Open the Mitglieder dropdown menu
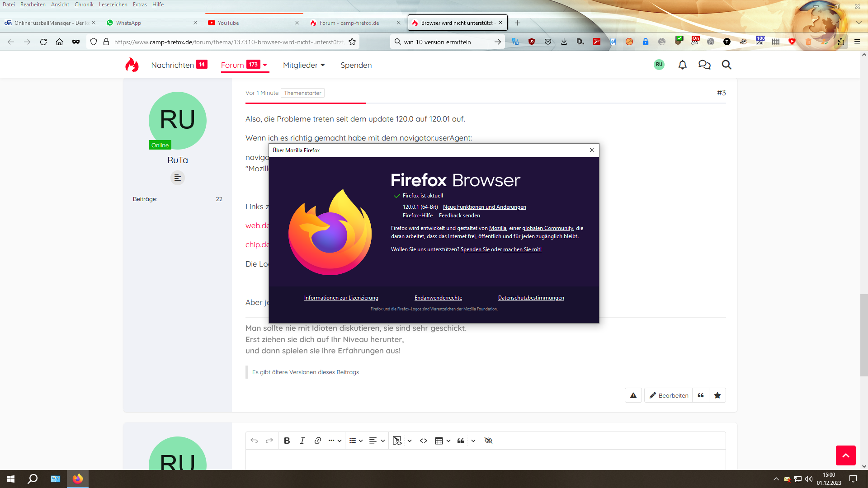Image resolution: width=868 pixels, height=488 pixels. pyautogui.click(x=304, y=65)
